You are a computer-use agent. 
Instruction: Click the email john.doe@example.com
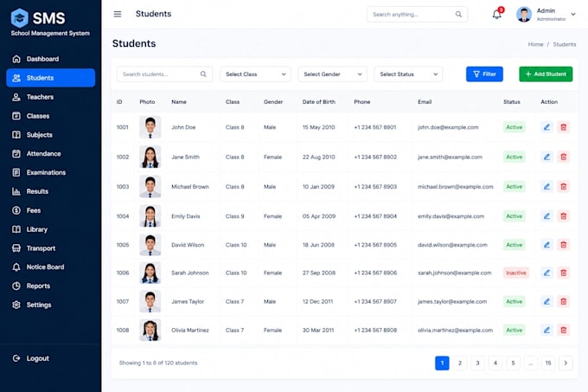[448, 127]
